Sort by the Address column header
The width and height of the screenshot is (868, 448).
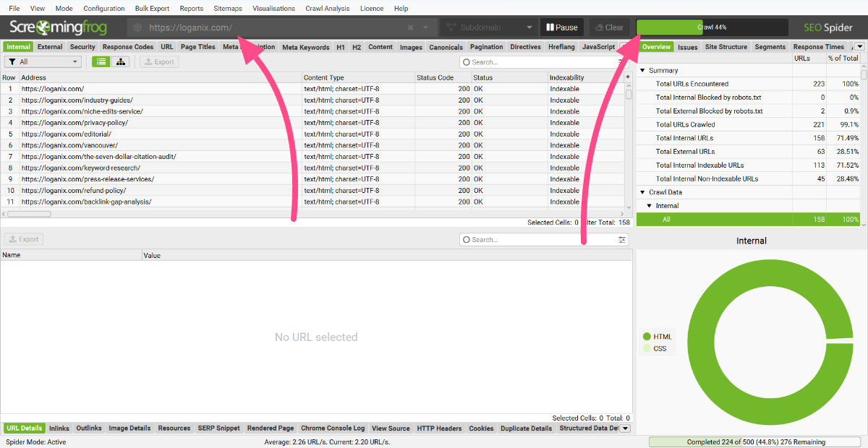tap(161, 77)
